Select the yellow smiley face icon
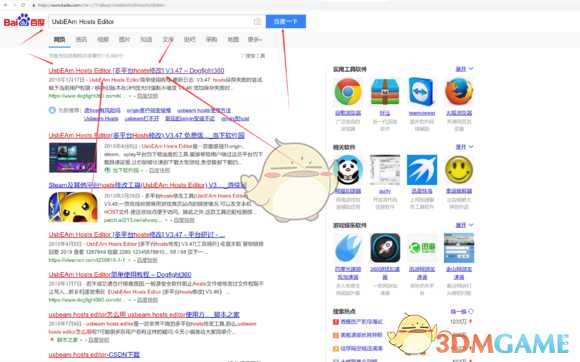This screenshot has width=580, height=362. point(459,170)
